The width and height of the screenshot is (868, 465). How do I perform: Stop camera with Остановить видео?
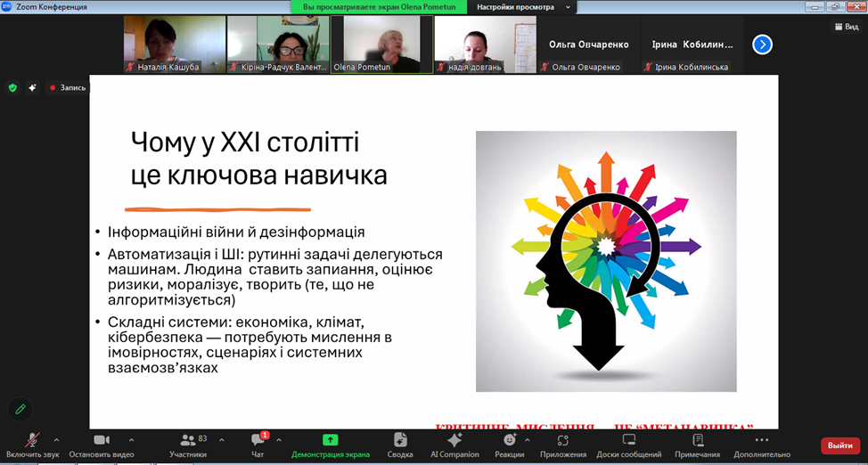[x=101, y=441]
